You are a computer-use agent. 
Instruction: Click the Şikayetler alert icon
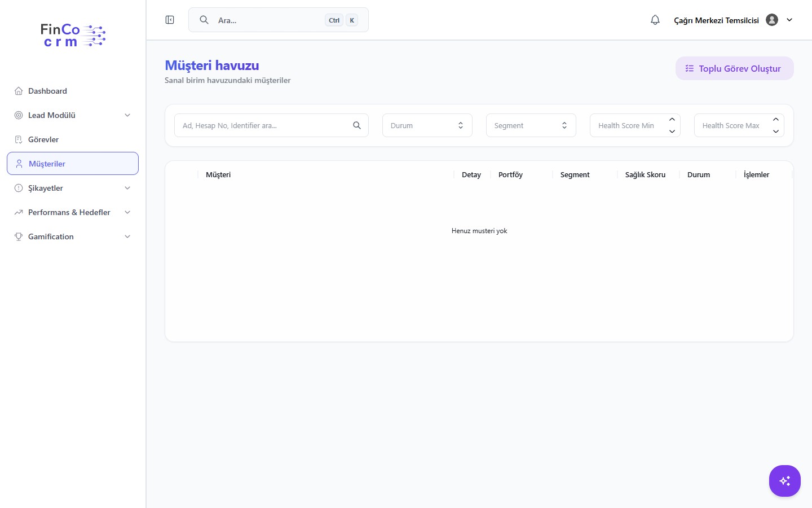(x=19, y=188)
